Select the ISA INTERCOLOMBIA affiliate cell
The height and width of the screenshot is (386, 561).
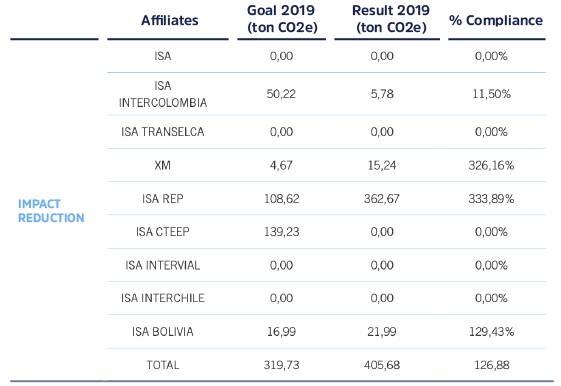(x=163, y=94)
